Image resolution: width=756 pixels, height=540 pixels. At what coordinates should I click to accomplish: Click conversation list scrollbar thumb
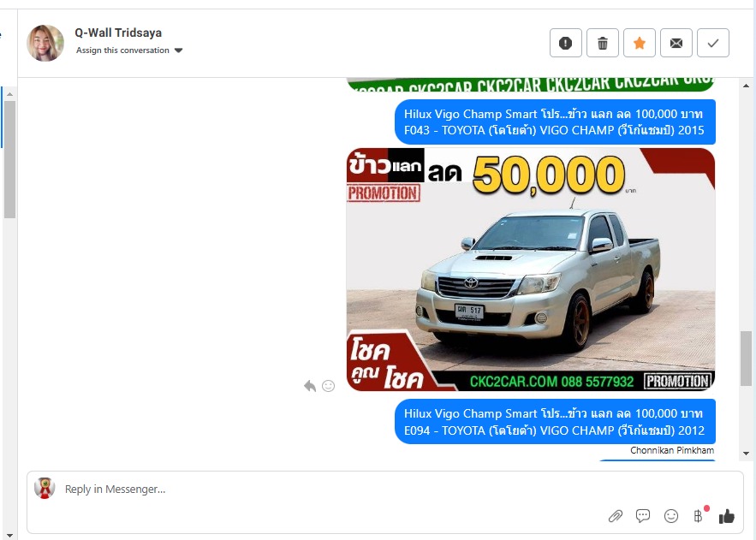pos(9,159)
